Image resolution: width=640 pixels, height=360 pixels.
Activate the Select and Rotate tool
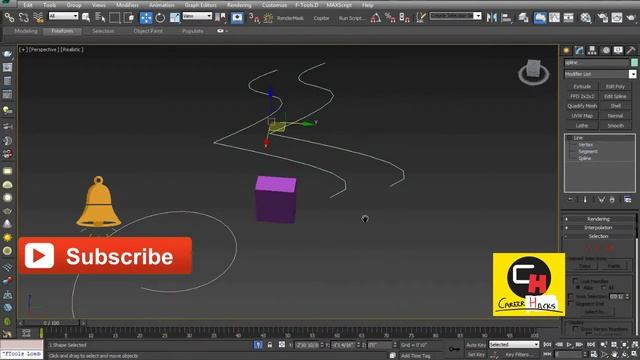(x=160, y=18)
